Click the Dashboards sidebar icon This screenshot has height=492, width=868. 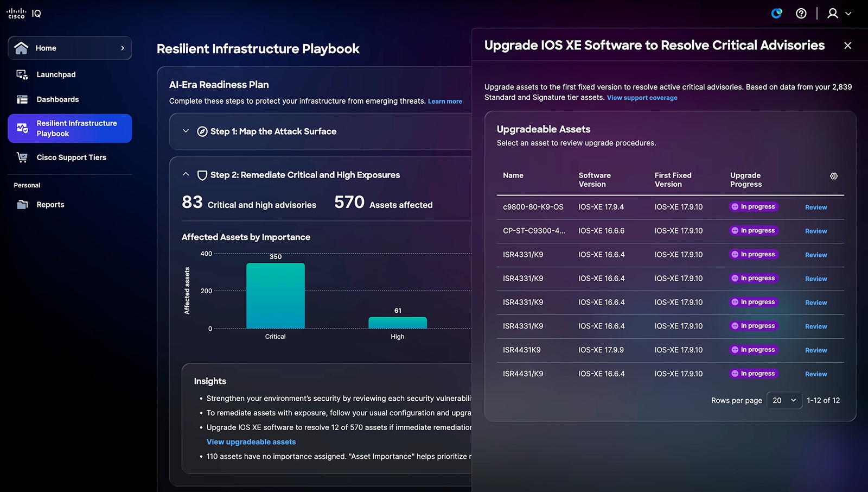[x=22, y=99]
